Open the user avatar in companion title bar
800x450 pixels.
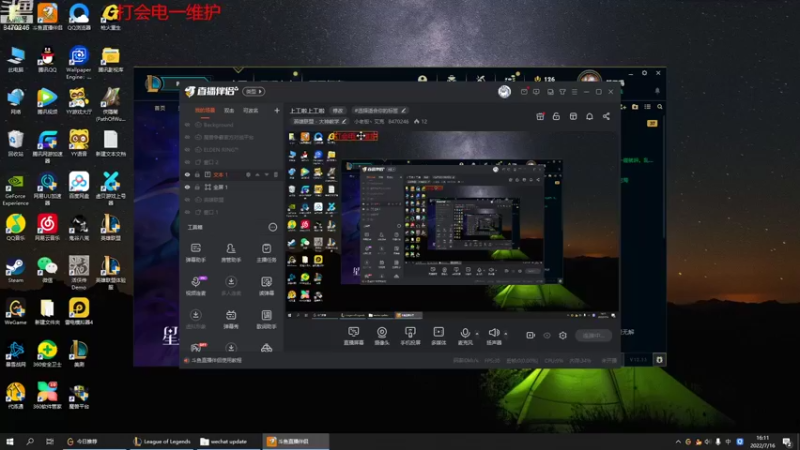pos(504,91)
